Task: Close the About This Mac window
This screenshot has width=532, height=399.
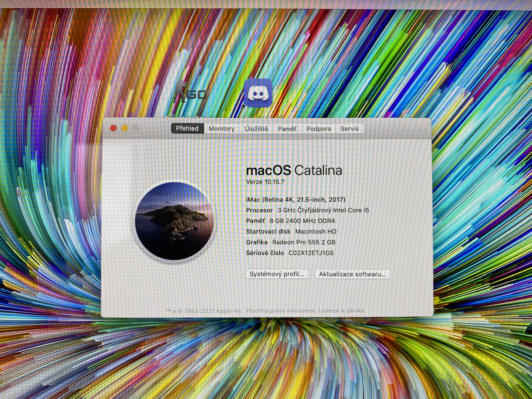Action: coord(113,128)
